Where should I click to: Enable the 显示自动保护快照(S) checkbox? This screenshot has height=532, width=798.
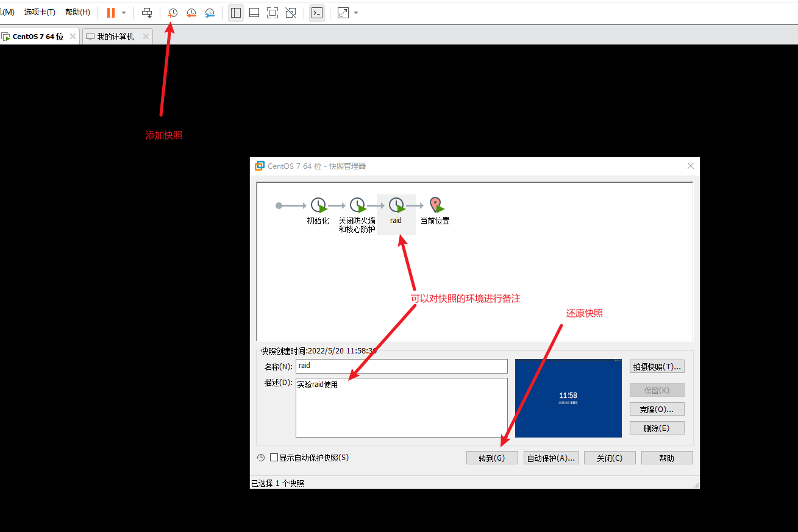point(274,458)
